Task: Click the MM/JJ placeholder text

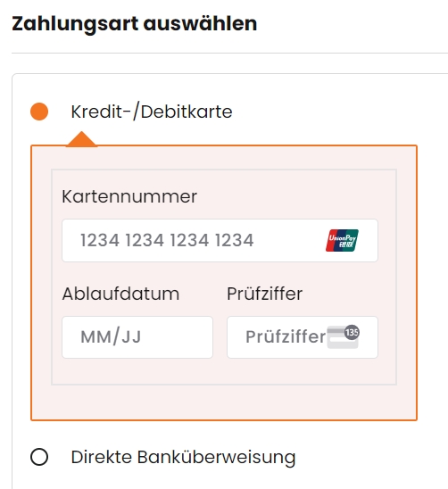Action: click(111, 337)
